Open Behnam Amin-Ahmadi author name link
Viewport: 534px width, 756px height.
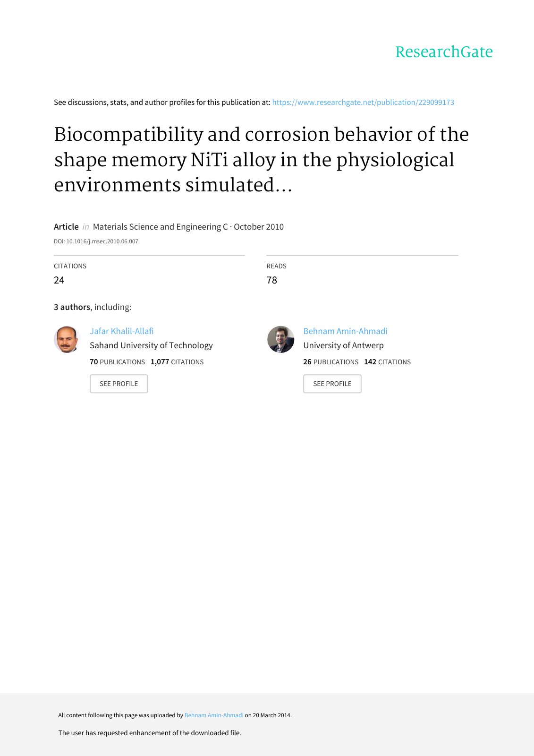pos(345,331)
